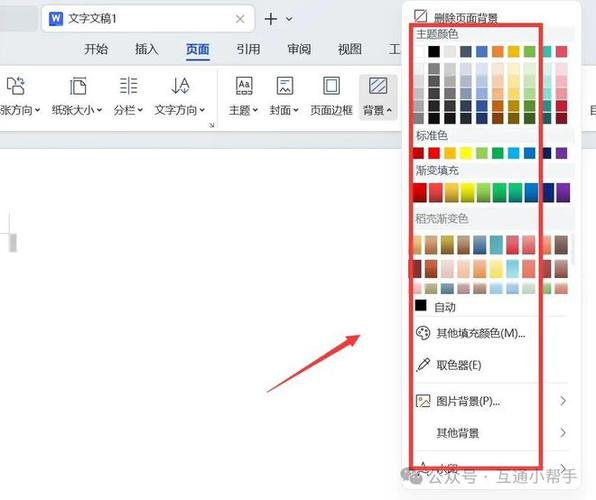Click the 渐变填充 section label
This screenshot has width=596, height=500.
(x=437, y=170)
